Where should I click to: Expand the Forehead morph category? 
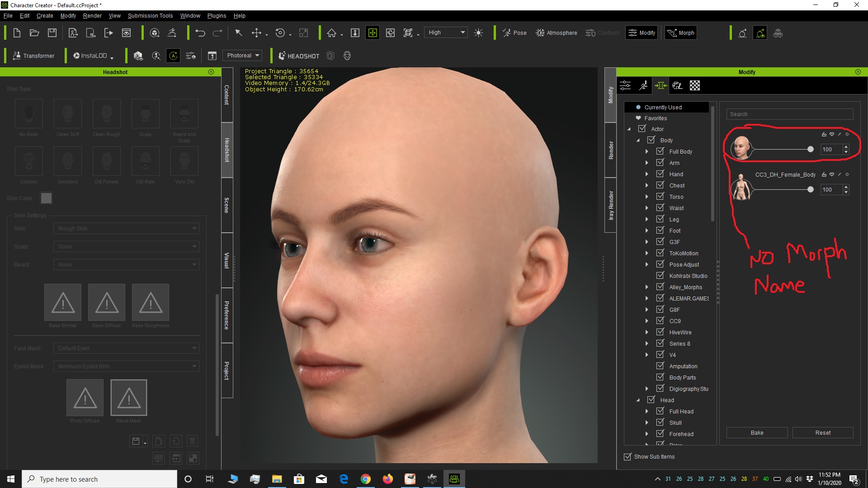[647, 434]
